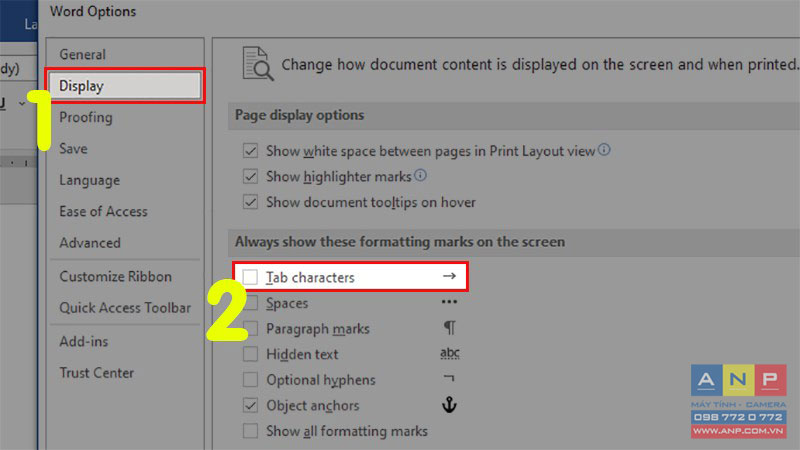The width and height of the screenshot is (800, 450).
Task: Enable Show all formatting marks checkbox
Action: 250,431
